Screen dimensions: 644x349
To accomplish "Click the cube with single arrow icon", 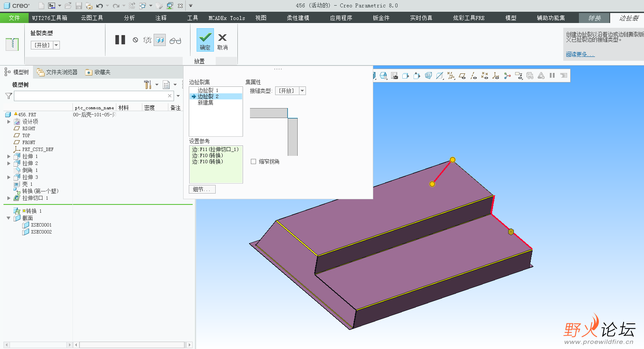I will (406, 76).
